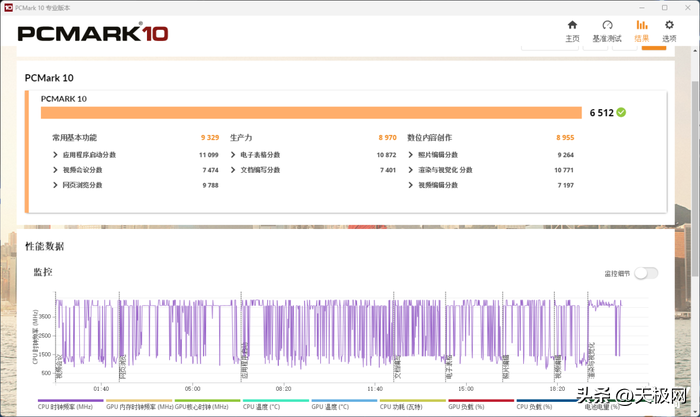The height and width of the screenshot is (417, 700).
Task: Click the green checkmark next to score 6 512
Action: click(x=621, y=112)
